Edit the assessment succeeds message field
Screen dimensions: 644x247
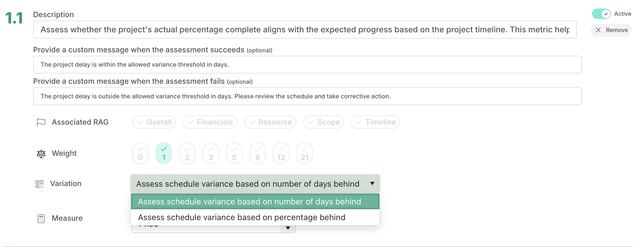coord(307,65)
